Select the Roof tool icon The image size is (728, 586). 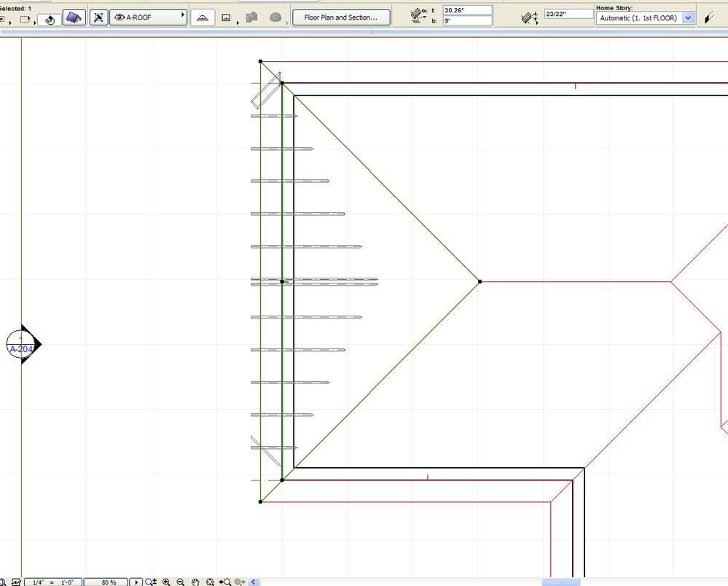click(x=74, y=17)
